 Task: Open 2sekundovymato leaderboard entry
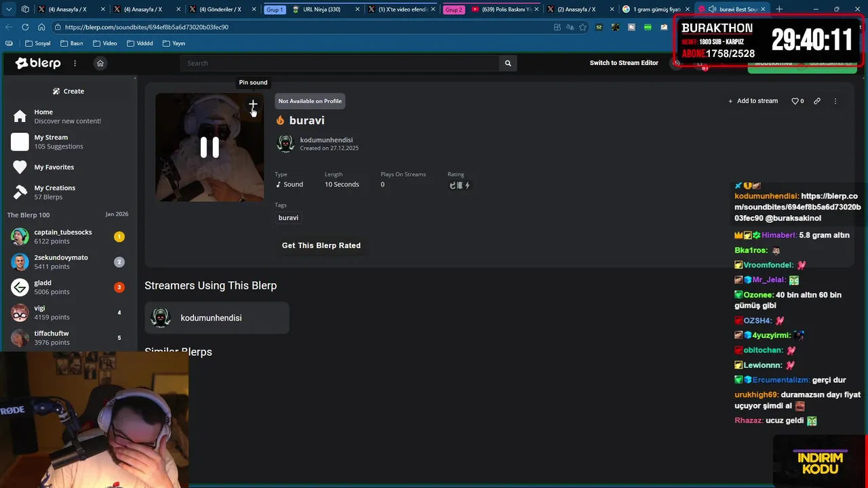68,262
